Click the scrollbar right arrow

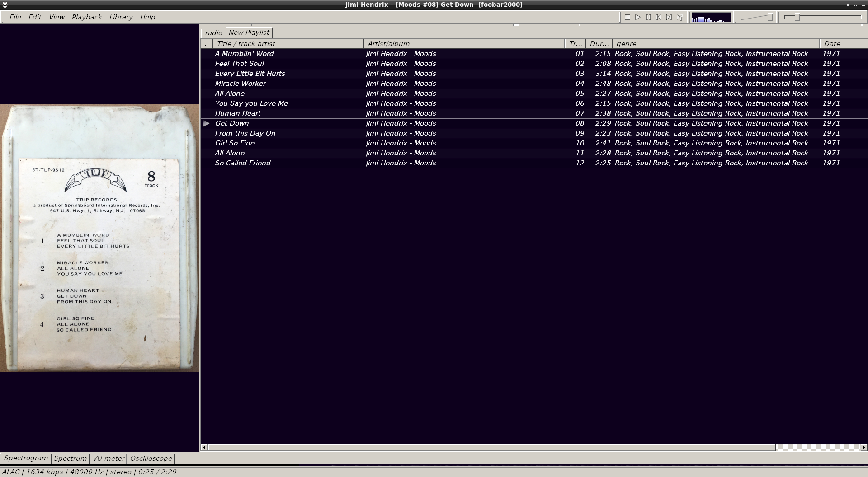click(x=863, y=448)
